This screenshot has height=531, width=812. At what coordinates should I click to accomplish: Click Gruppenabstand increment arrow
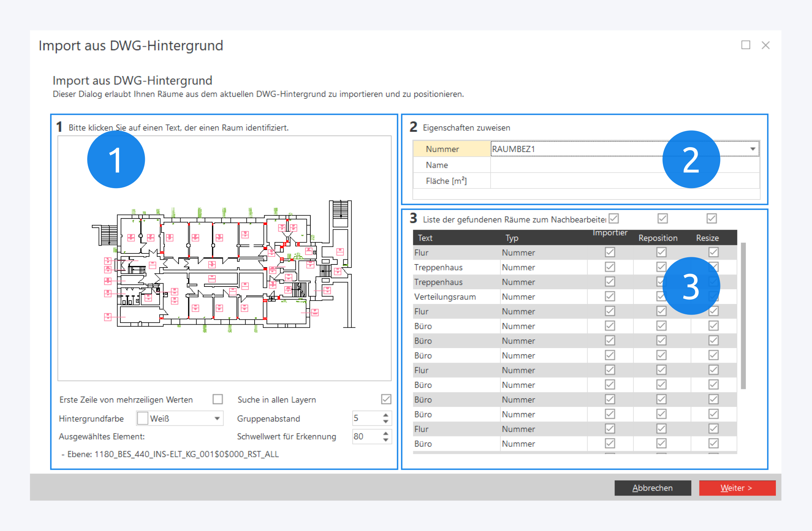386,415
